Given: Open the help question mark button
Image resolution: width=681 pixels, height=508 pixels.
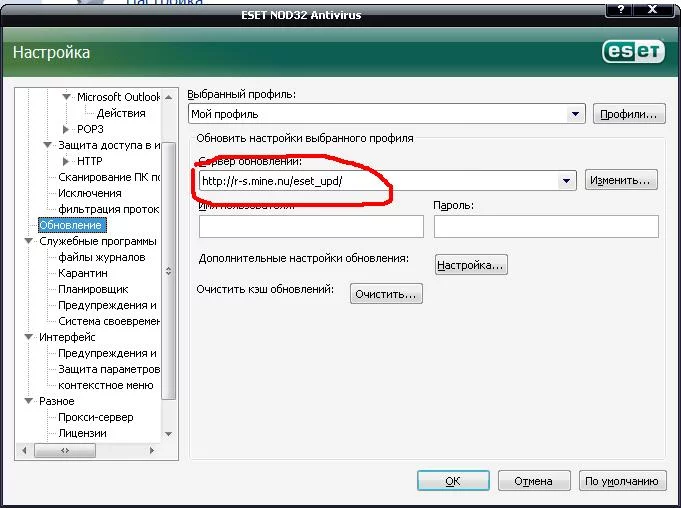Looking at the screenshot, I should click(x=621, y=10).
